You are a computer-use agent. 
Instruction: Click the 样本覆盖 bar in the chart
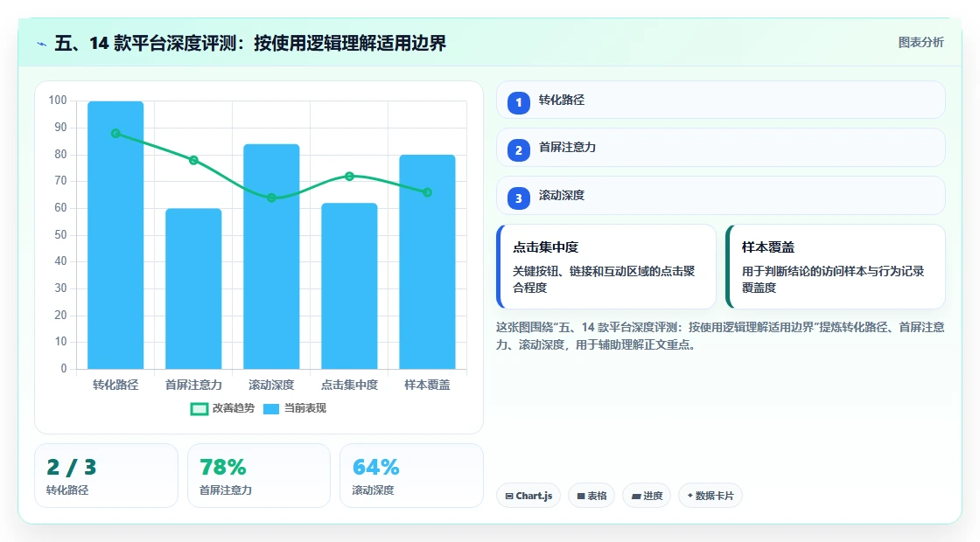coord(427,261)
